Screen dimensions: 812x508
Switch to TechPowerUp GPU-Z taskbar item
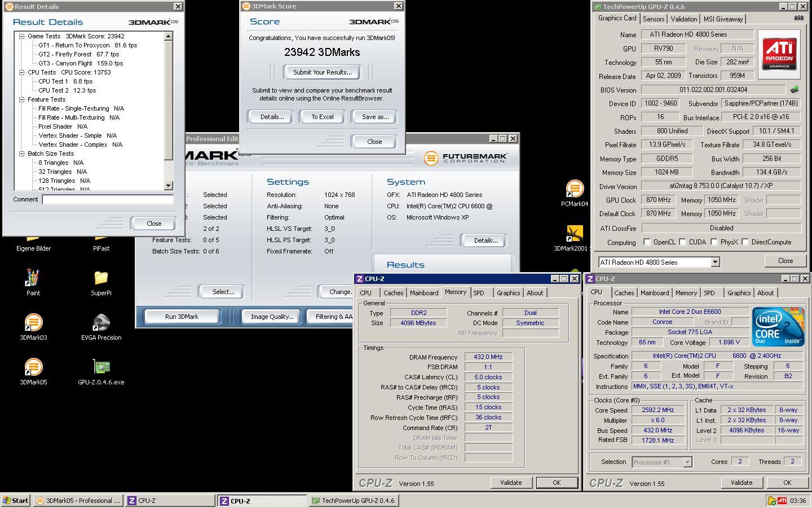pyautogui.click(x=354, y=501)
